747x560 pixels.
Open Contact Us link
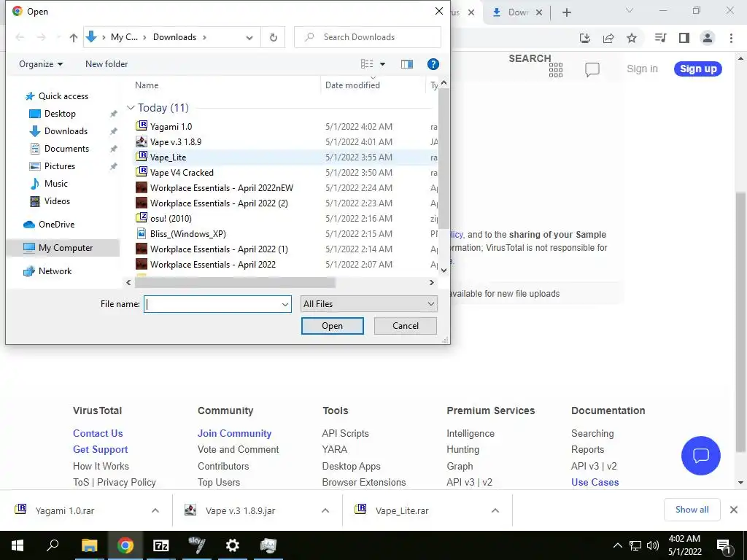coord(98,433)
